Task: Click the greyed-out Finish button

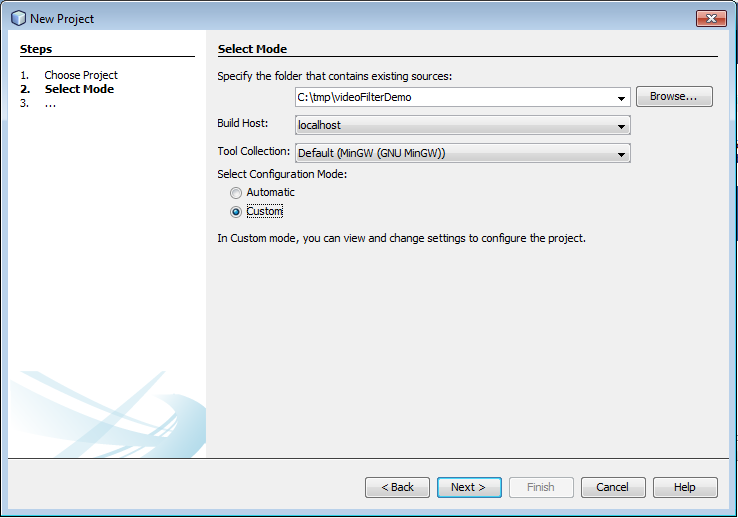Action: [541, 487]
